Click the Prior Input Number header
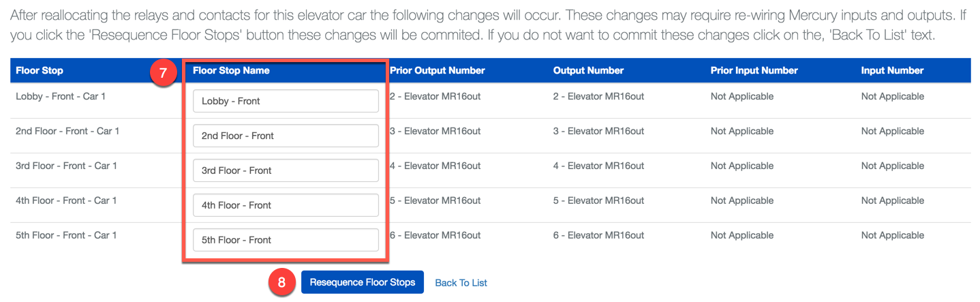Screen dimensions: 980x302 [x=754, y=70]
